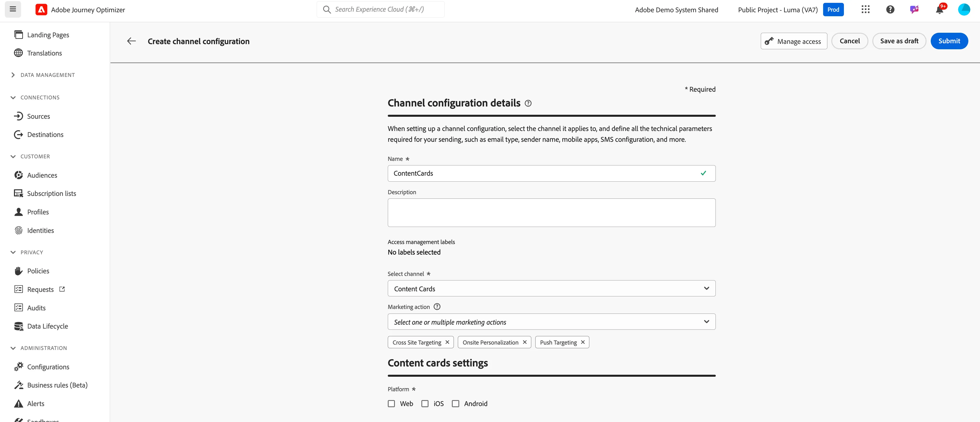Click the Cancel button
Viewport: 980px width, 422px height.
coord(850,41)
